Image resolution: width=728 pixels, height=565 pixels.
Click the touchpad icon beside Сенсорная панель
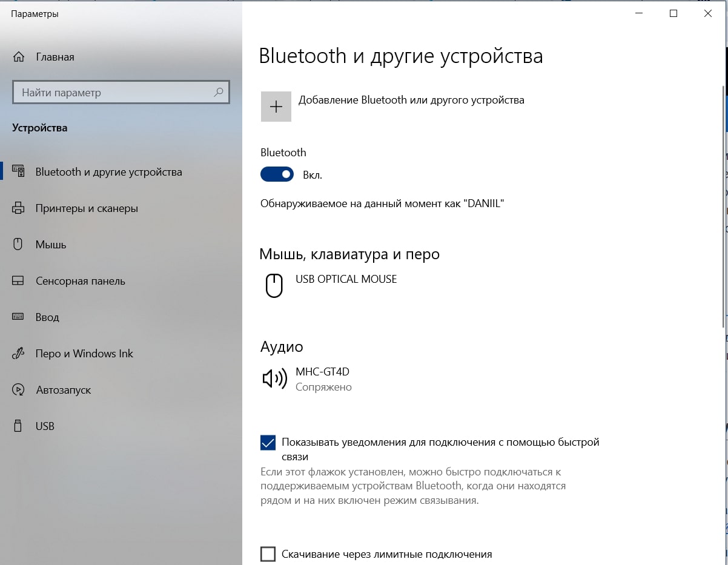point(18,281)
